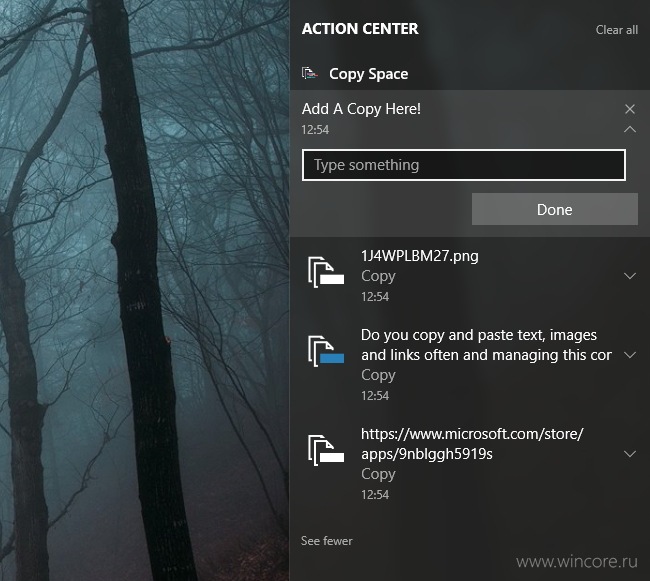
Task: Click the clipboard icon beside 1J4WPLBM27.png
Action: click(x=326, y=272)
